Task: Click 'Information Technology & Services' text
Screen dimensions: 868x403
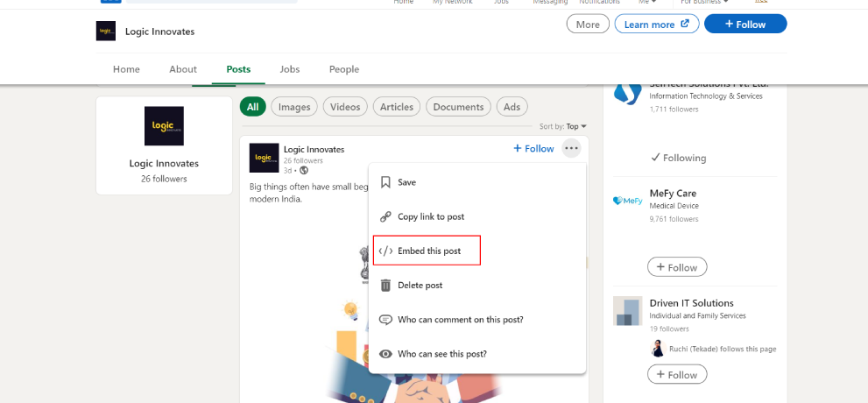Action: click(x=706, y=95)
